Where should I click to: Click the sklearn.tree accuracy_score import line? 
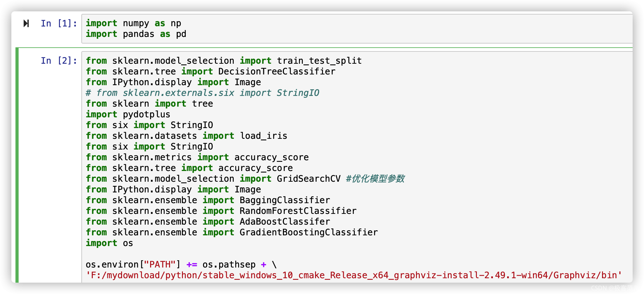(x=189, y=168)
